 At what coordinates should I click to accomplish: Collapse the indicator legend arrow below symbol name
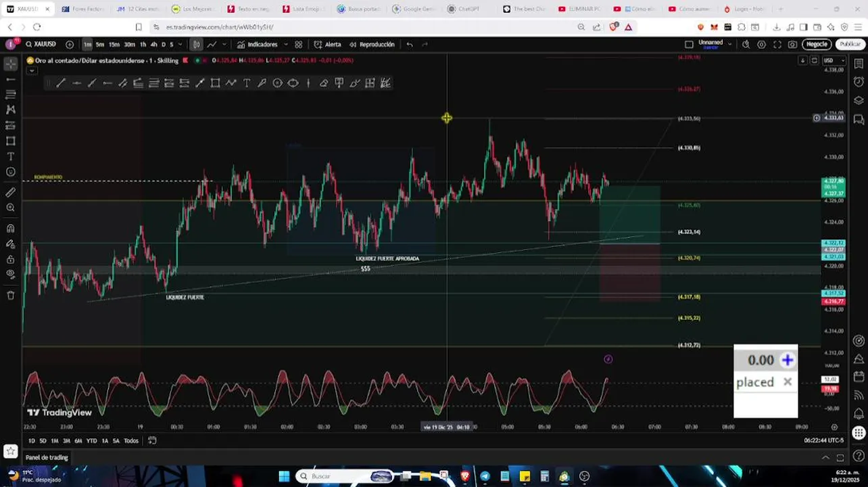(x=31, y=70)
